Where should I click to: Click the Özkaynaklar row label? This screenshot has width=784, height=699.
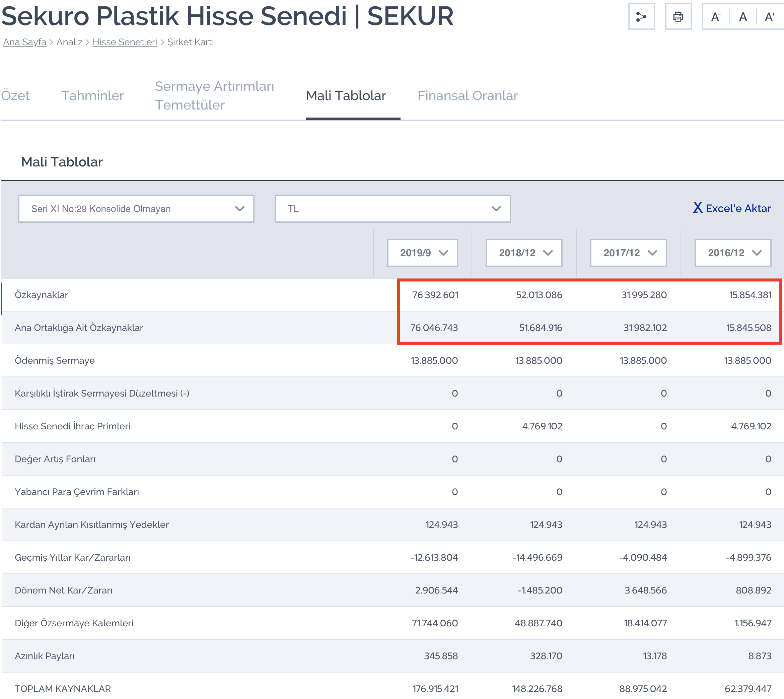(x=42, y=295)
